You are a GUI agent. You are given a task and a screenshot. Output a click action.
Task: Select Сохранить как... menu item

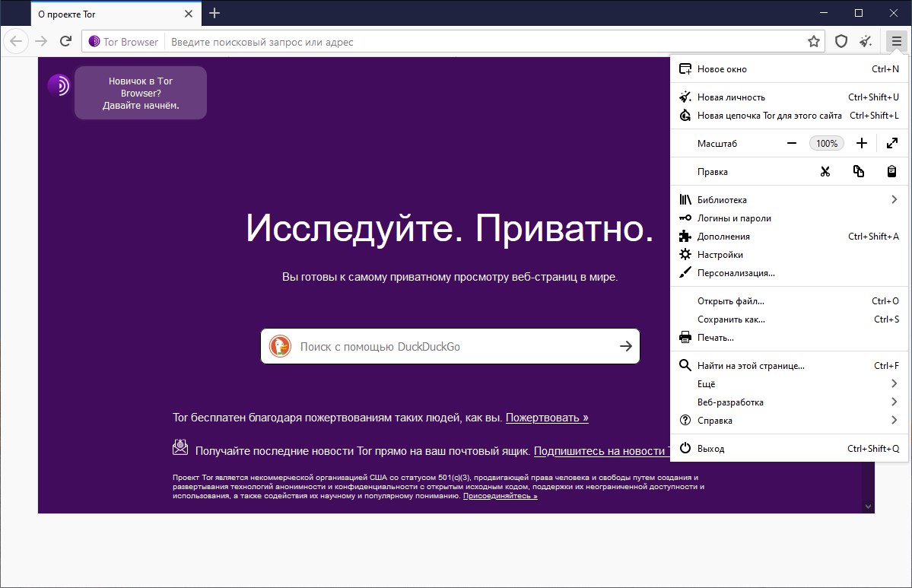[789, 319]
